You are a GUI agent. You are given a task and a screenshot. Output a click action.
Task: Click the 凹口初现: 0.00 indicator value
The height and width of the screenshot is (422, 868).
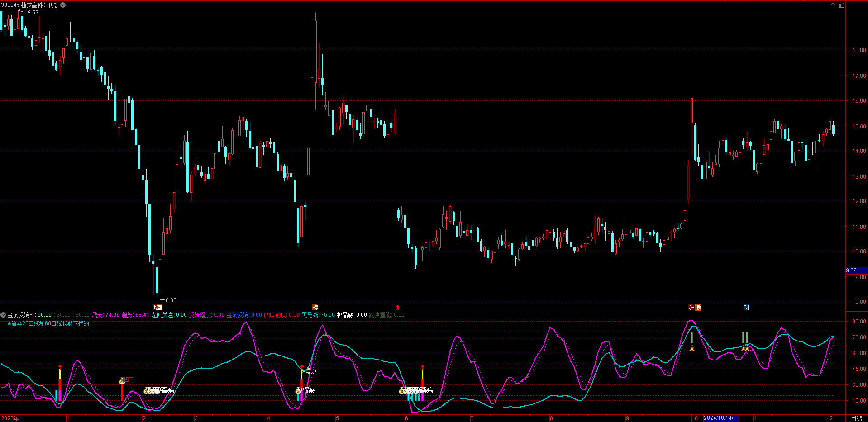point(281,315)
